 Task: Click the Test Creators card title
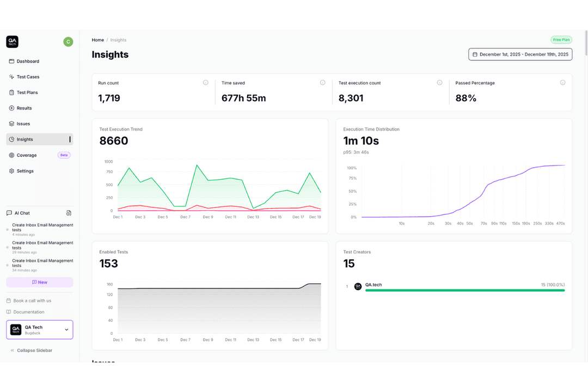pyautogui.click(x=357, y=252)
